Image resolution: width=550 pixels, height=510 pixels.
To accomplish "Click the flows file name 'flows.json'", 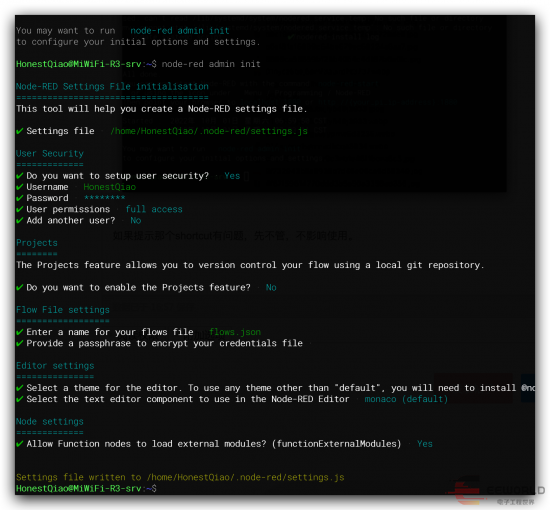I will 235,332.
